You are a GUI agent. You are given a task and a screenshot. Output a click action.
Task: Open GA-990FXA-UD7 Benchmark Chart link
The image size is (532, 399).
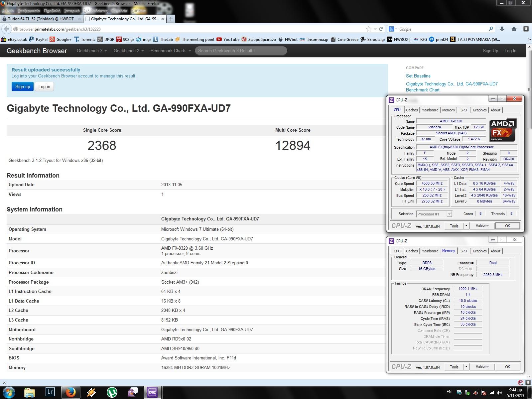tap(452, 87)
